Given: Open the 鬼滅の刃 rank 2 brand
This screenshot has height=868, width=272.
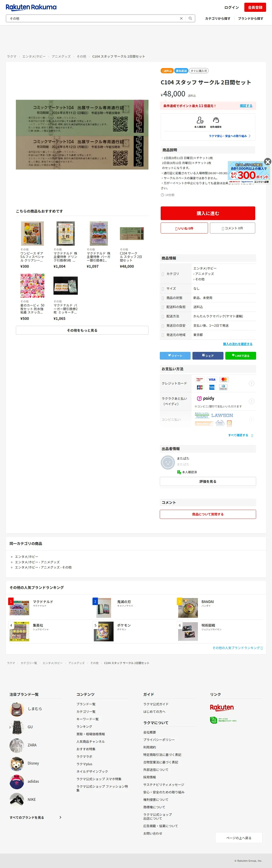Looking at the screenshot, I should point(124,602).
